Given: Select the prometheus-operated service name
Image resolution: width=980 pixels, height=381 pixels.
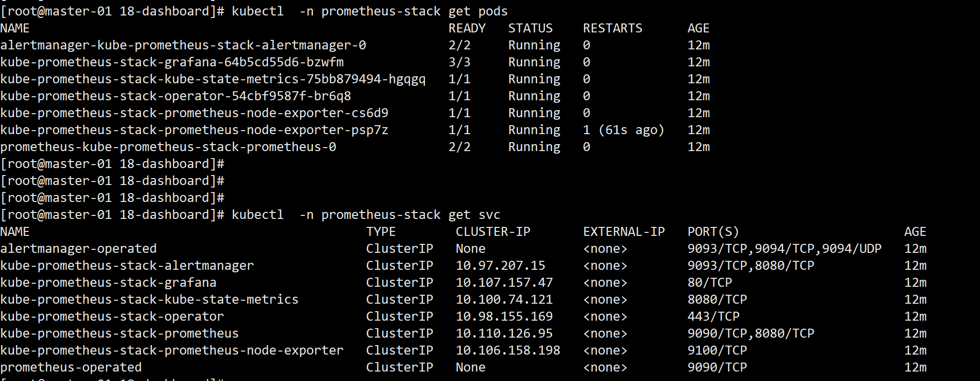Looking at the screenshot, I should [x=71, y=368].
